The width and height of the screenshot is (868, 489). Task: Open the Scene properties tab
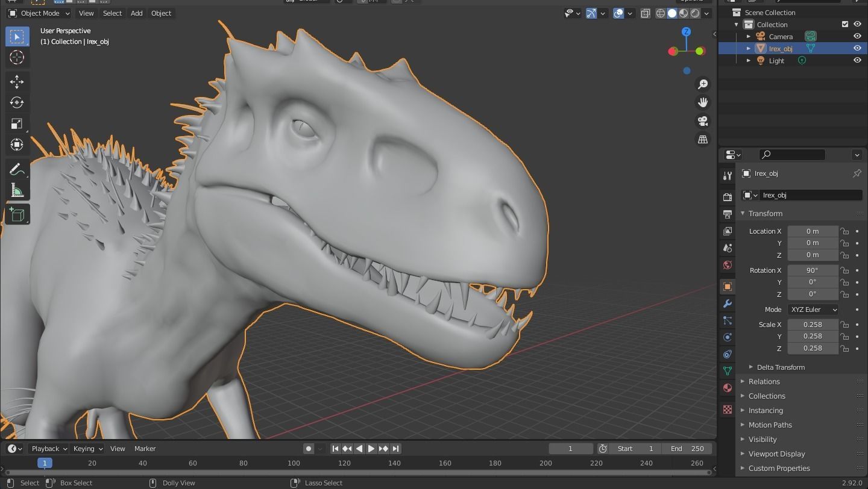point(728,248)
